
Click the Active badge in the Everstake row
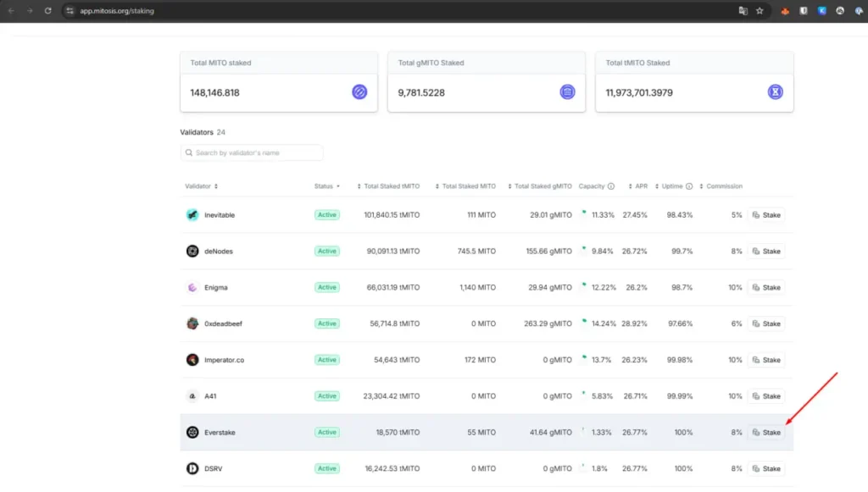pos(326,432)
